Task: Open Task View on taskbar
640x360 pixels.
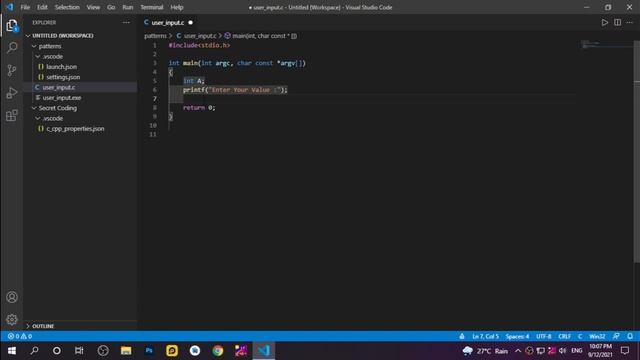Action: [x=79, y=351]
